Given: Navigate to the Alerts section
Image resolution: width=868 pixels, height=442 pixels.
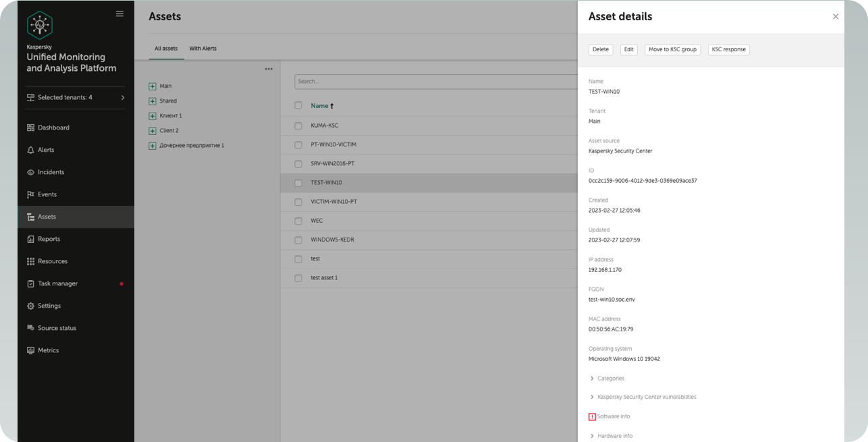Looking at the screenshot, I should coord(46,149).
